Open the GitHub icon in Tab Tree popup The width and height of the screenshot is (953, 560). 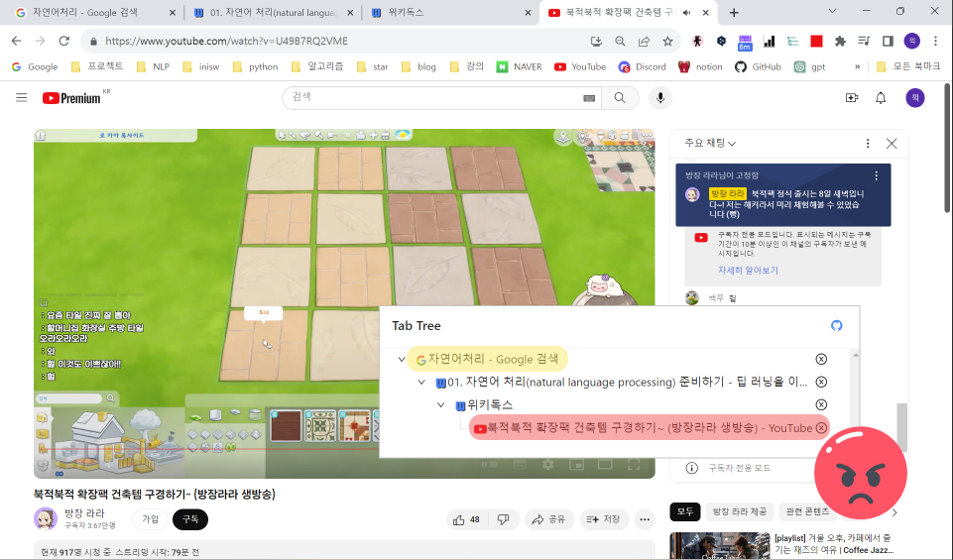point(836,325)
